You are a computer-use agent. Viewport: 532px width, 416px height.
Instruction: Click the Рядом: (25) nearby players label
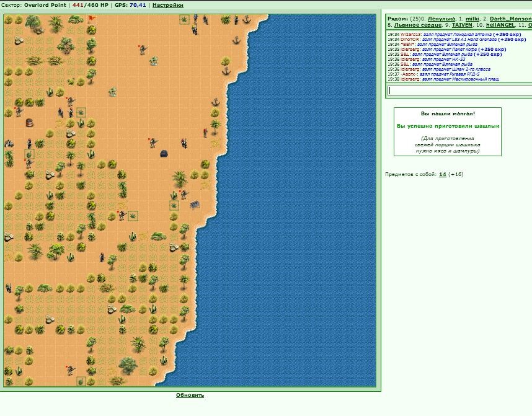[404, 19]
